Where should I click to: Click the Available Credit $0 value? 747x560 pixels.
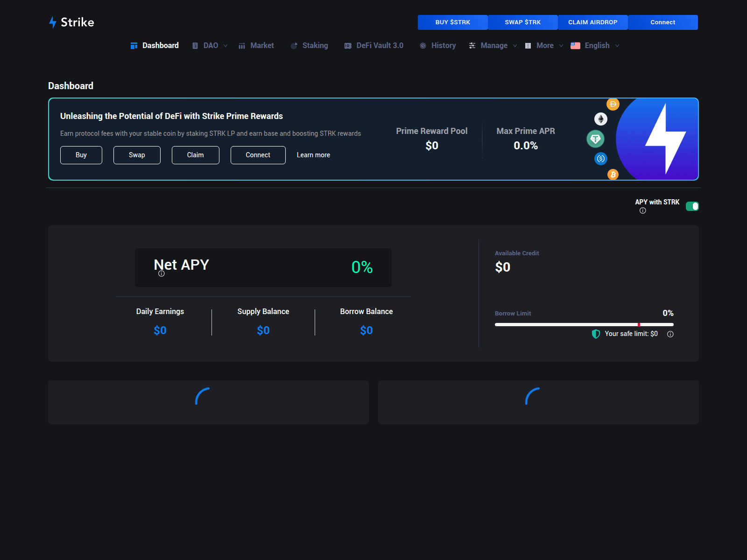(x=503, y=267)
